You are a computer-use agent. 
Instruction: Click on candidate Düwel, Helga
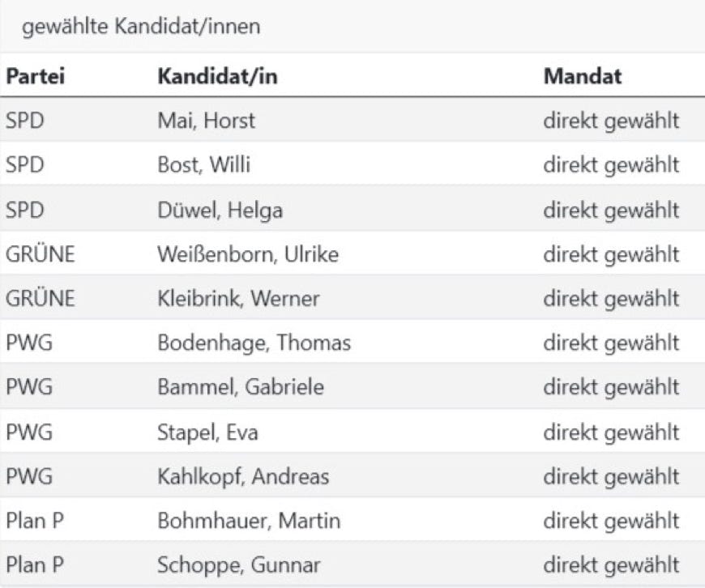point(220,211)
